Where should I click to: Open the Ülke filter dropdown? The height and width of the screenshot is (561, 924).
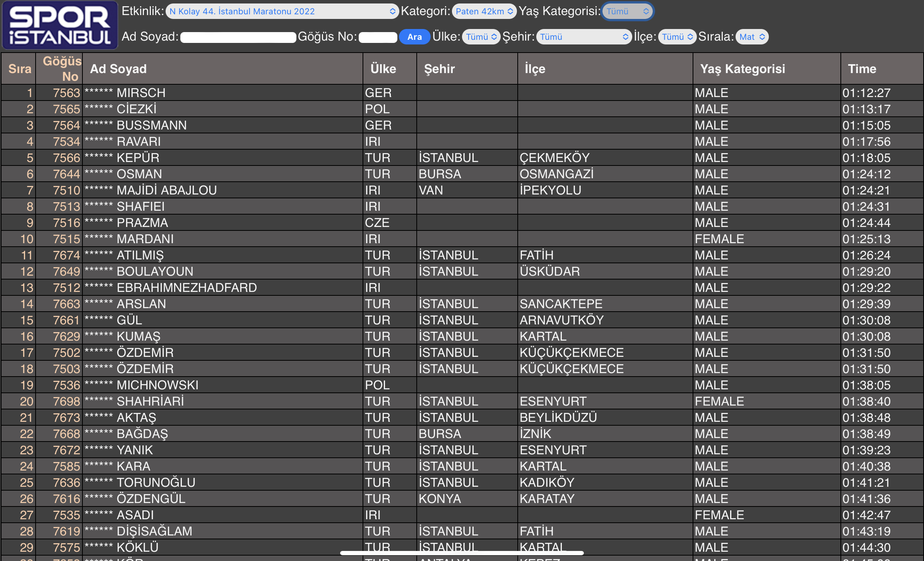click(x=481, y=37)
